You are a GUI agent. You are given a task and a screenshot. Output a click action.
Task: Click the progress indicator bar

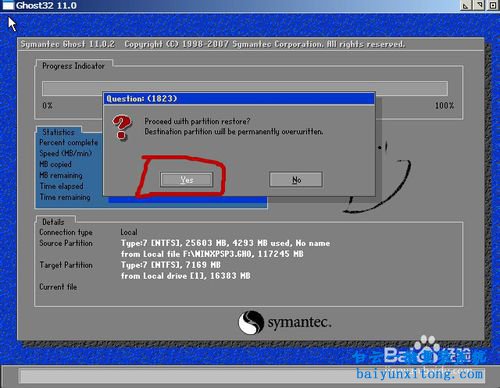pyautogui.click(x=245, y=88)
